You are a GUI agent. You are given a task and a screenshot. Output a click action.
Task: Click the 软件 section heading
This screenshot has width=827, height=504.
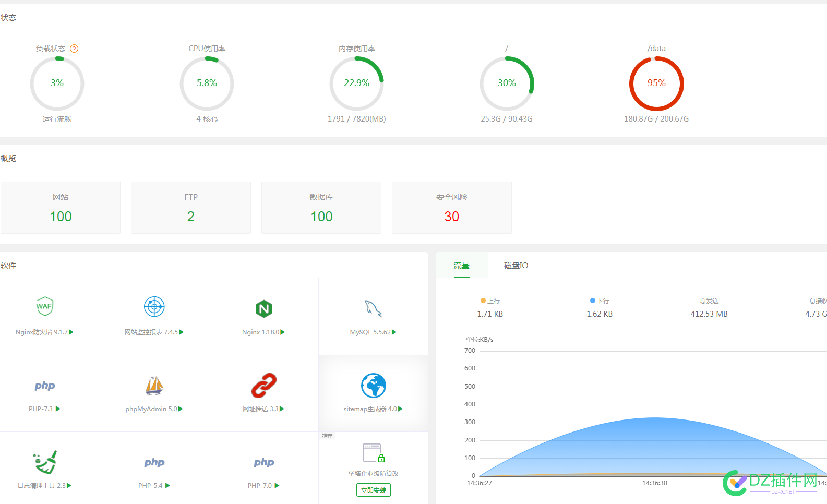(8, 266)
